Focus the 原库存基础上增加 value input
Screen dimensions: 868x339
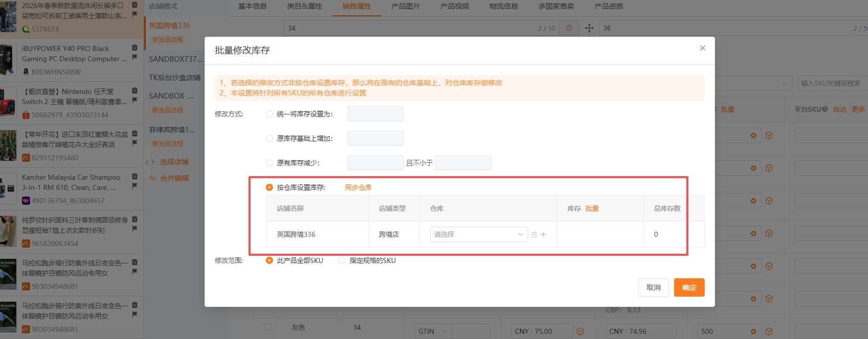tap(376, 138)
